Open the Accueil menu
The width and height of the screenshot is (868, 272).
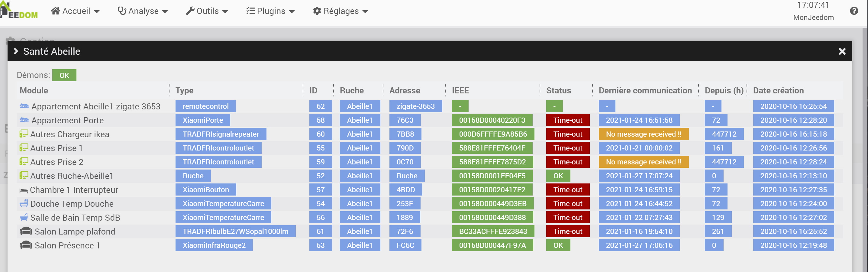coord(76,11)
